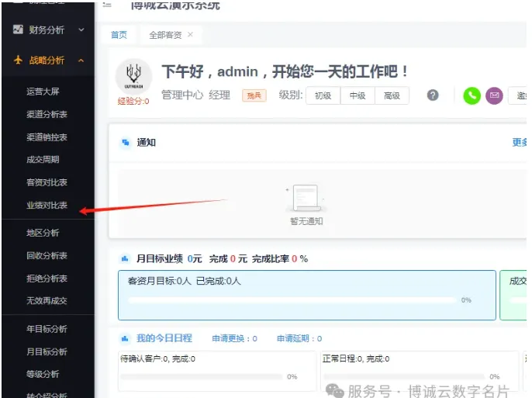
Task: Click the green phone call icon
Action: coord(472,95)
